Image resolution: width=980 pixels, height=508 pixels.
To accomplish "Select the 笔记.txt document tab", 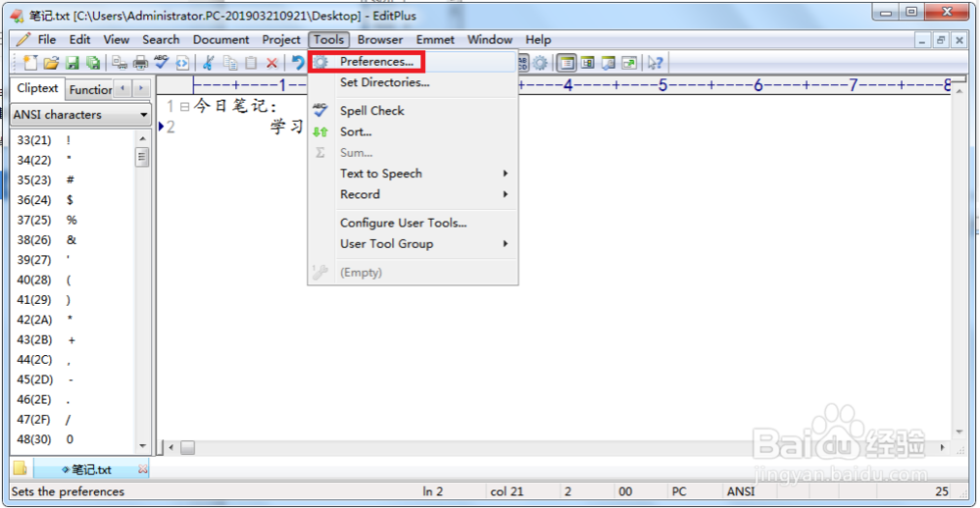I will pyautogui.click(x=91, y=469).
